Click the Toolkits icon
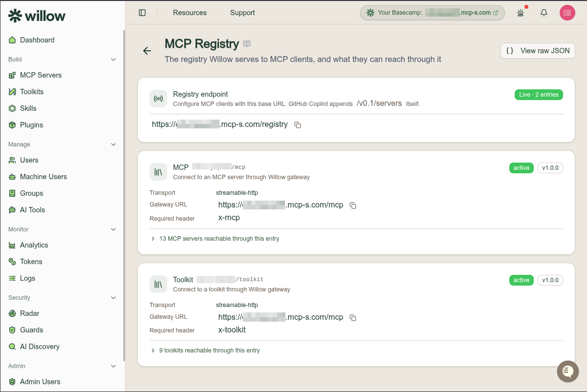 [x=12, y=92]
